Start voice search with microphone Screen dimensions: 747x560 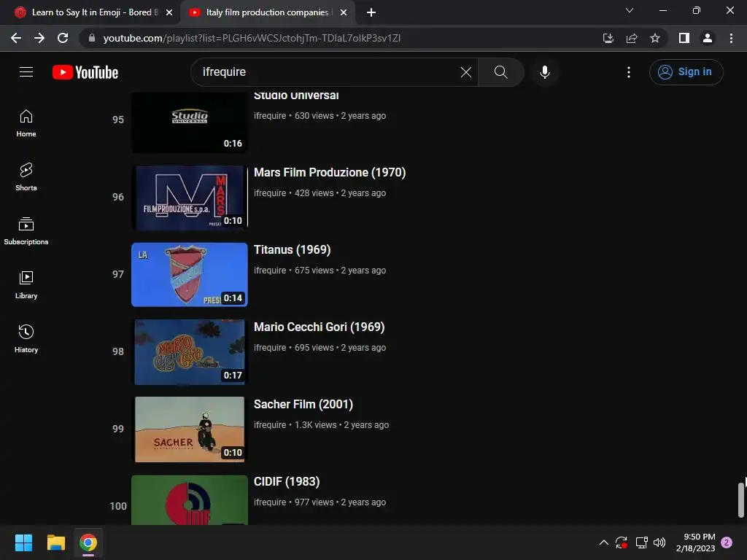[545, 72]
